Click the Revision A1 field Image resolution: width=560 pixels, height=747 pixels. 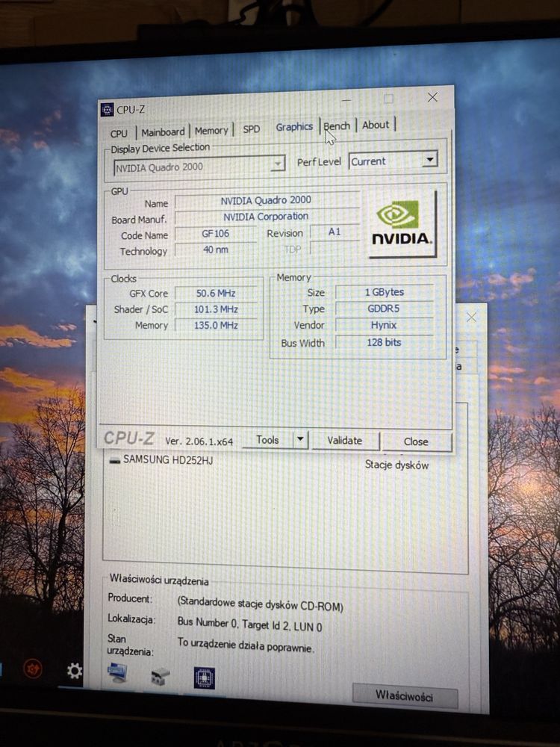335,232
